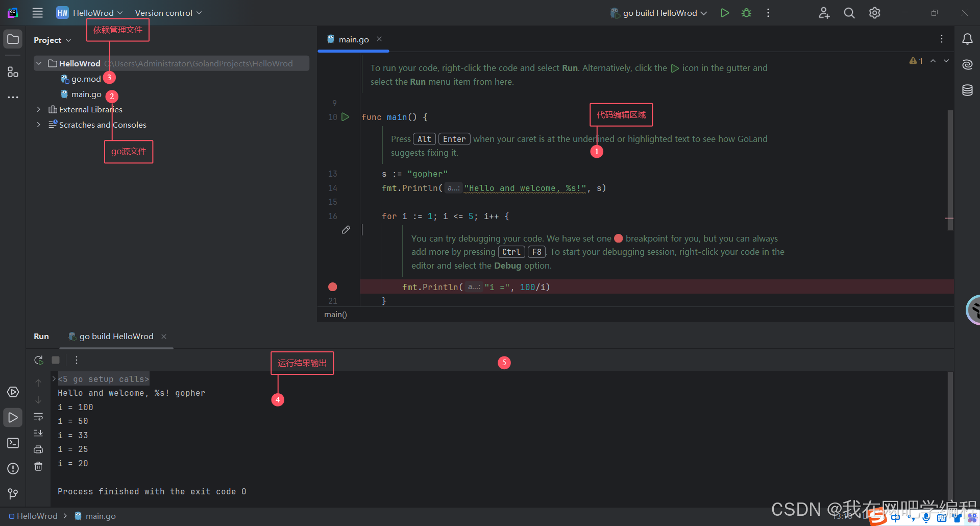980x526 pixels.
Task: Rerun go build HelloWrod
Action: point(39,360)
